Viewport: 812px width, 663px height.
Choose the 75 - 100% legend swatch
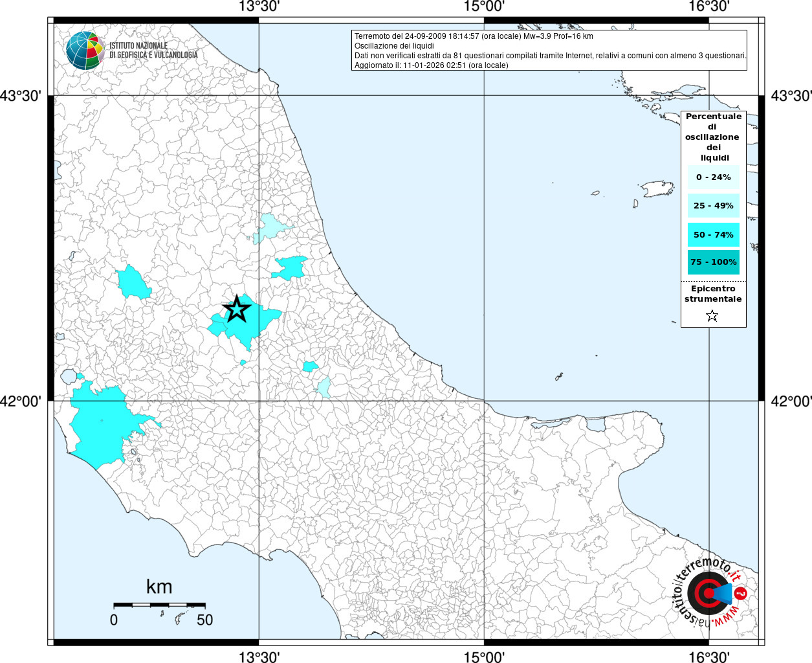(x=713, y=262)
